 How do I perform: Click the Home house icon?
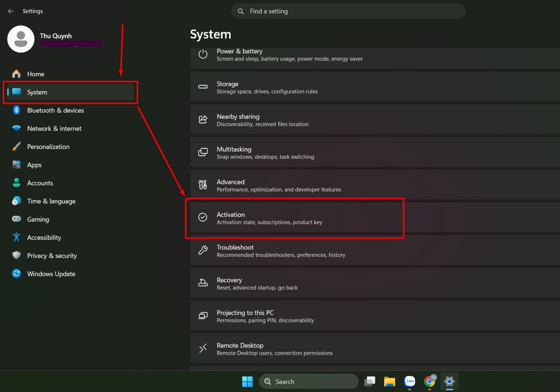tap(16, 74)
